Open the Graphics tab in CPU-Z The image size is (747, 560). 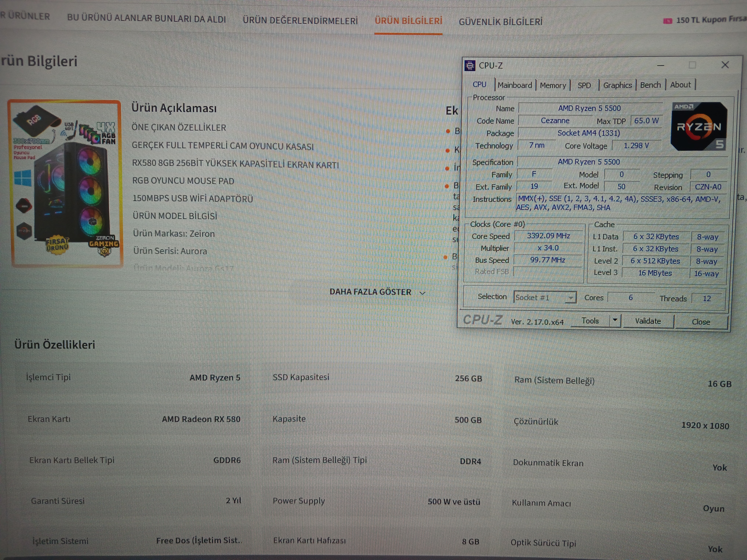(x=617, y=85)
